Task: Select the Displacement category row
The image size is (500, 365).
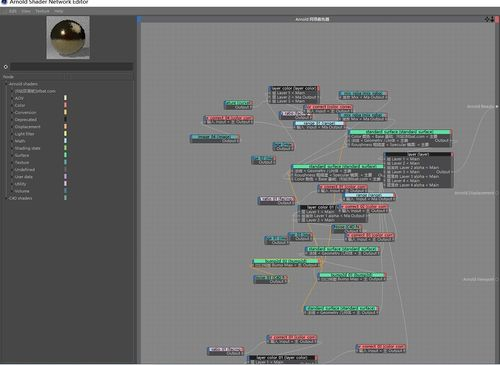Action: click(x=27, y=127)
